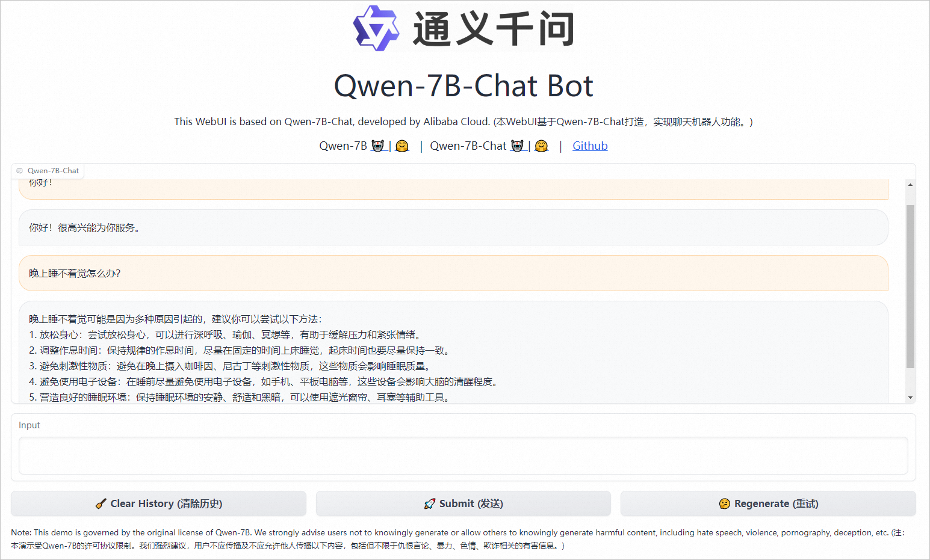Click the Clear History (清除历史) button
Screen dimensions: 930x560
(x=158, y=503)
